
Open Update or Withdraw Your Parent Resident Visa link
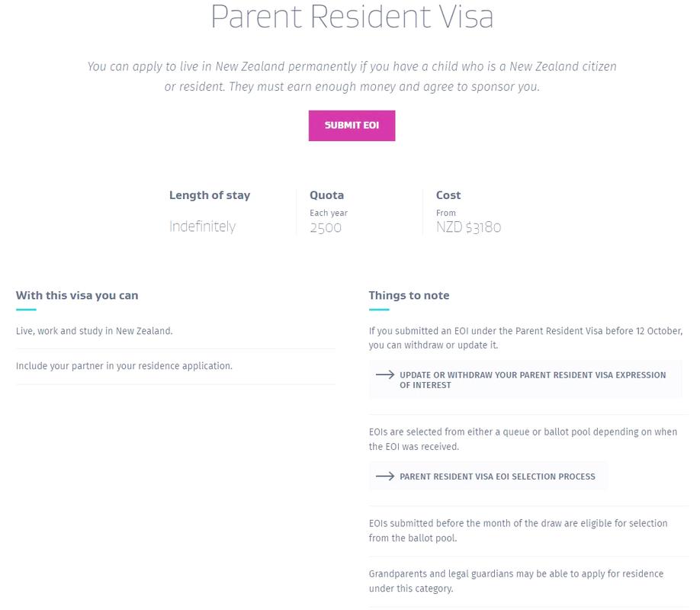click(532, 380)
